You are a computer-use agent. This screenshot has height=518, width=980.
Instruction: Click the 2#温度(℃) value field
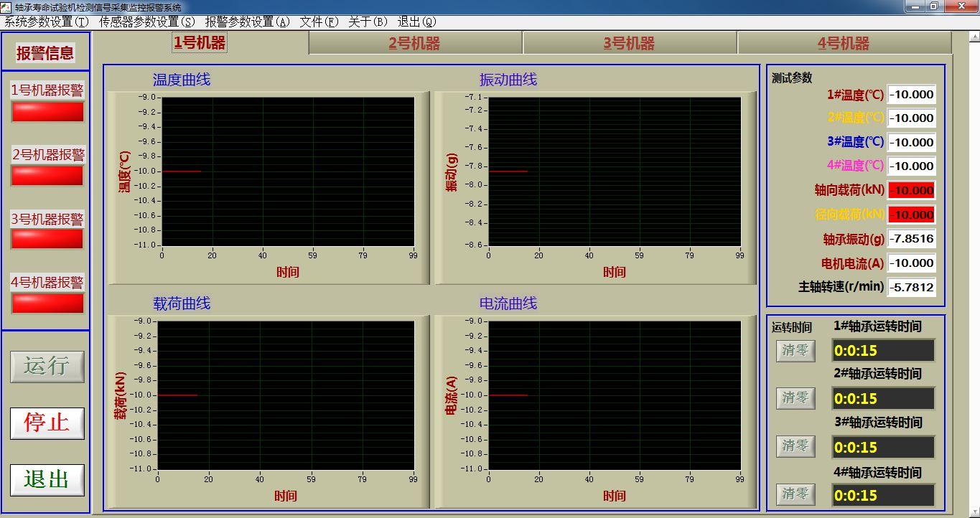pyautogui.click(x=912, y=118)
